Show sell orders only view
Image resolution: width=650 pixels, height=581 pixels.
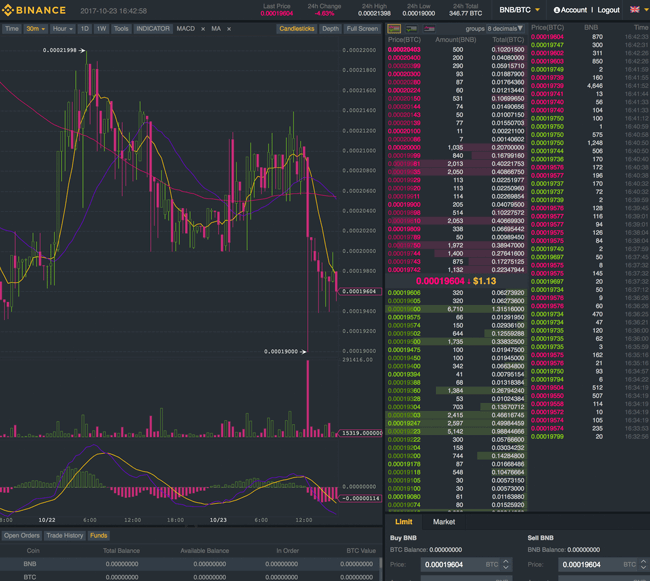pos(429,29)
